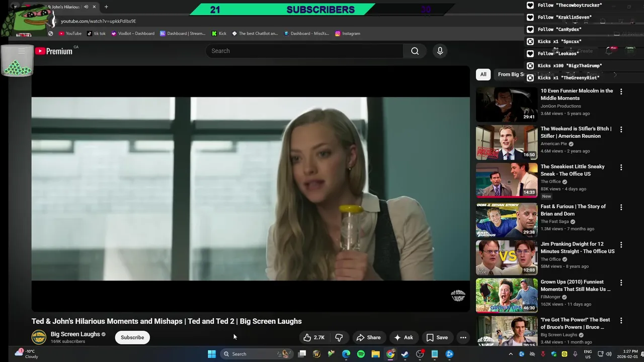Open options for Fast & Furious video

click(621, 207)
